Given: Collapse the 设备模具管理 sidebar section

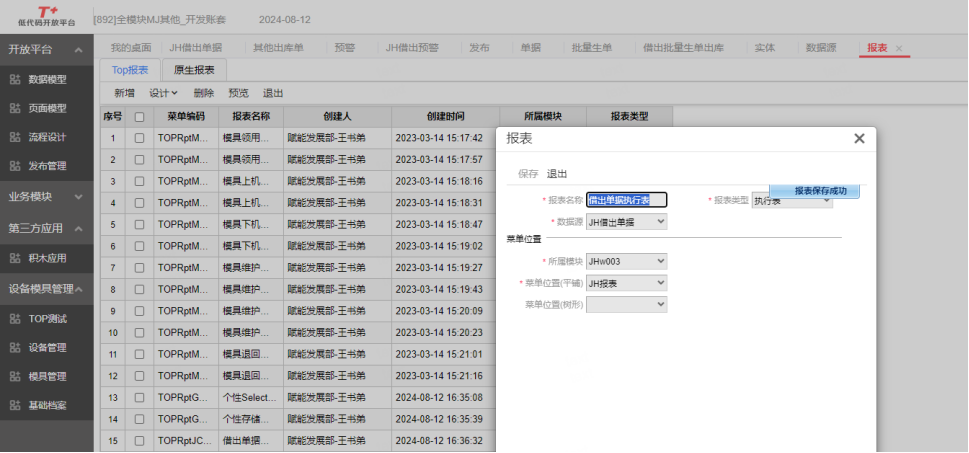Looking at the screenshot, I should tap(78, 289).
